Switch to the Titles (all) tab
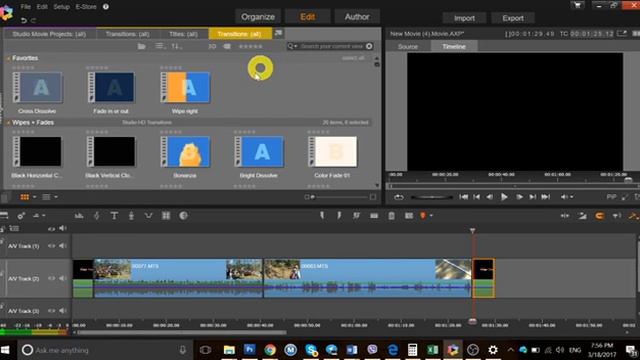Viewport: 640px width, 360px height. coord(183,34)
